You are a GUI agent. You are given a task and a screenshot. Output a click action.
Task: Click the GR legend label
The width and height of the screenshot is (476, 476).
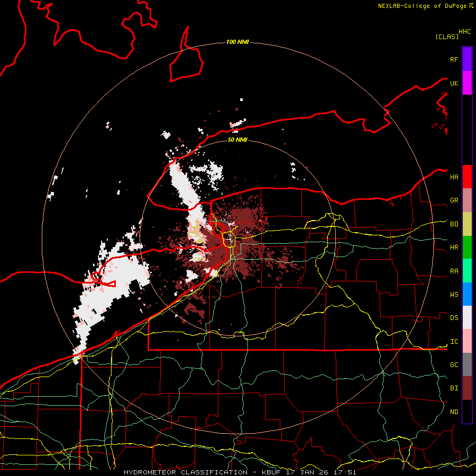(454, 200)
